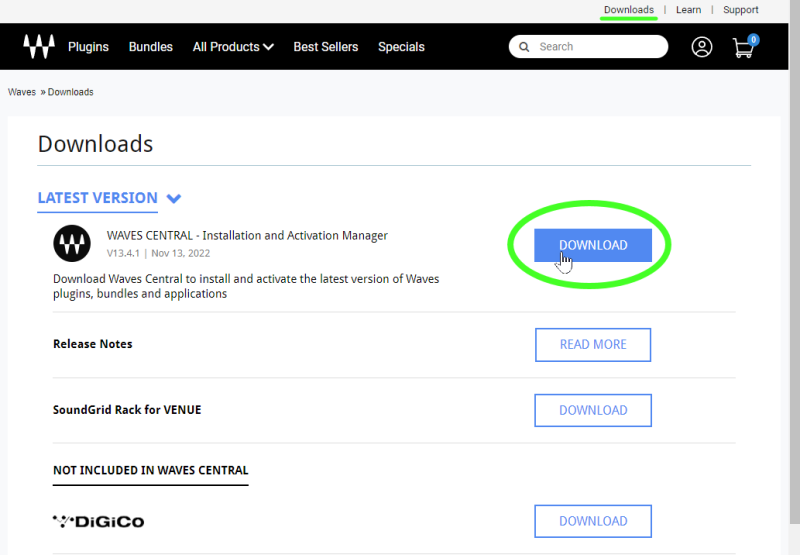Click the Latest Version heading

(97, 198)
